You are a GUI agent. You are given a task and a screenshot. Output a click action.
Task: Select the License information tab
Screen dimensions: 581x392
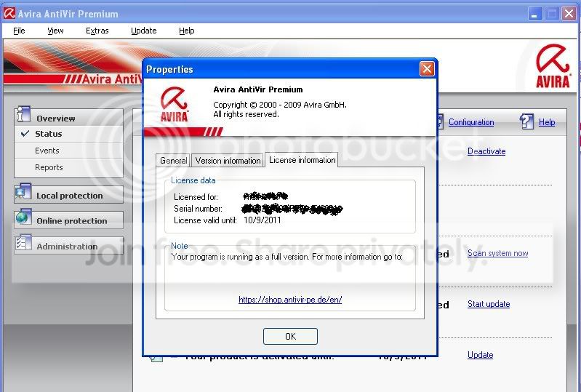point(302,160)
